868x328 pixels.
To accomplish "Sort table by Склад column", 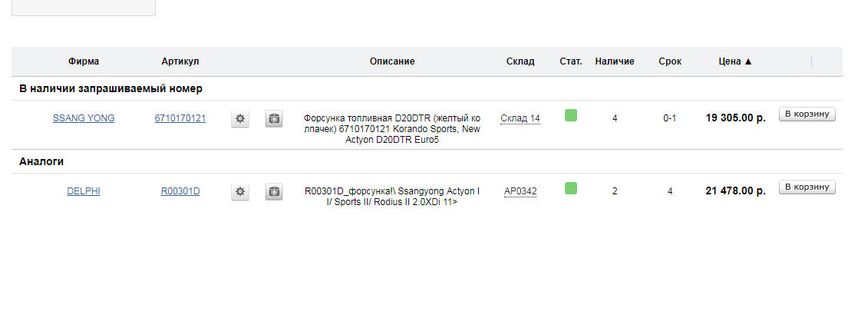I will point(520,61).
